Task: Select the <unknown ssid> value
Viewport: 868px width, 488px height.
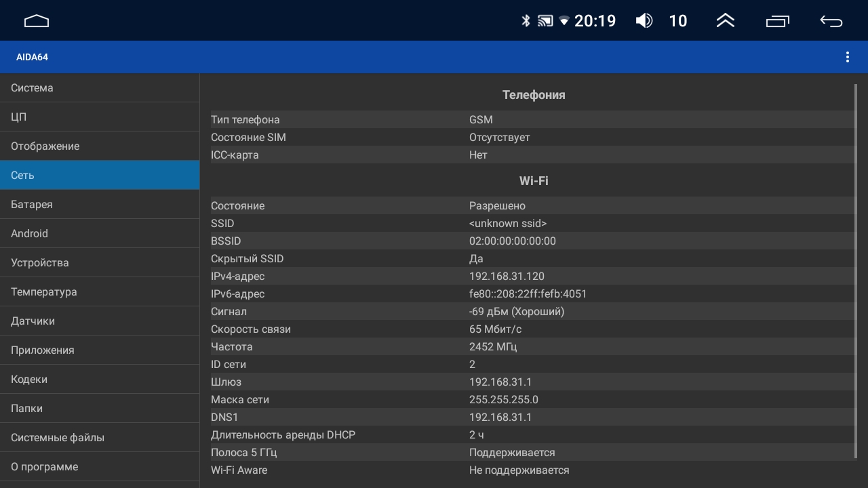Action: click(508, 224)
